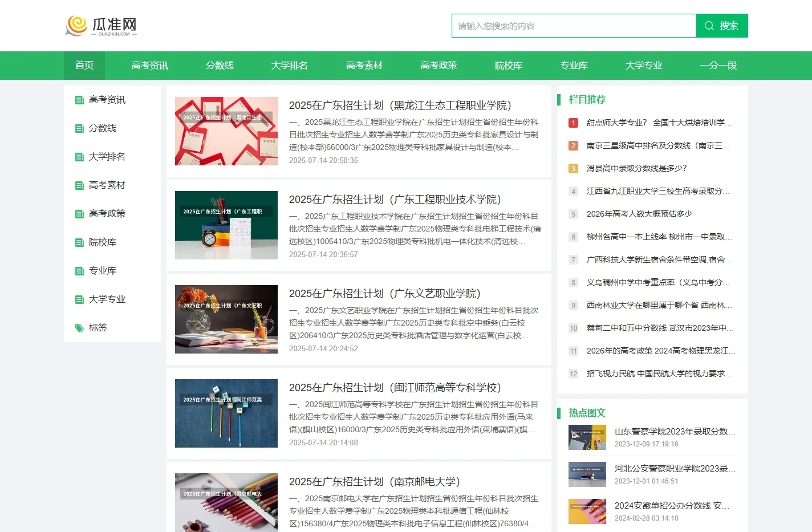Image resolution: width=812 pixels, height=532 pixels.
Task: Click timestamp 2025-07-14 20:50:35
Action: [x=323, y=161]
